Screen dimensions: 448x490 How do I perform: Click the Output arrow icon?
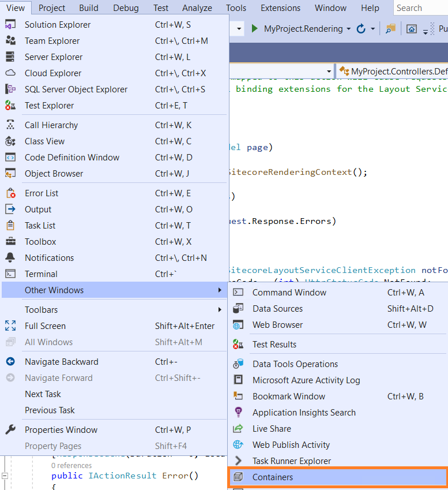pos(10,210)
